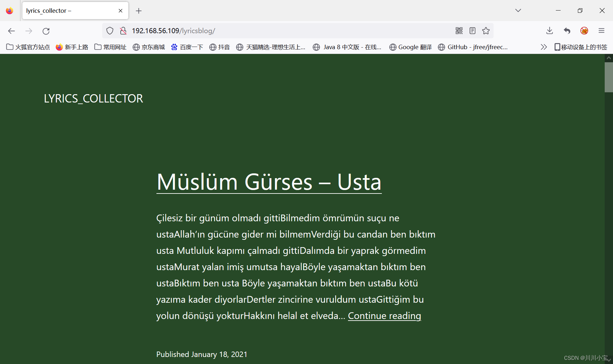Open the Firefox hamburger menu
This screenshot has height=364, width=613.
click(x=602, y=31)
